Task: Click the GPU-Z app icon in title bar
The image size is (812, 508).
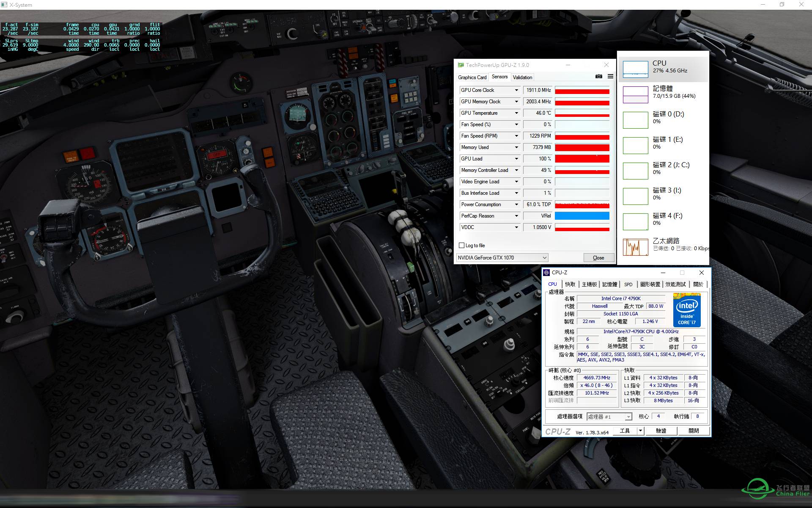Action: click(x=461, y=65)
